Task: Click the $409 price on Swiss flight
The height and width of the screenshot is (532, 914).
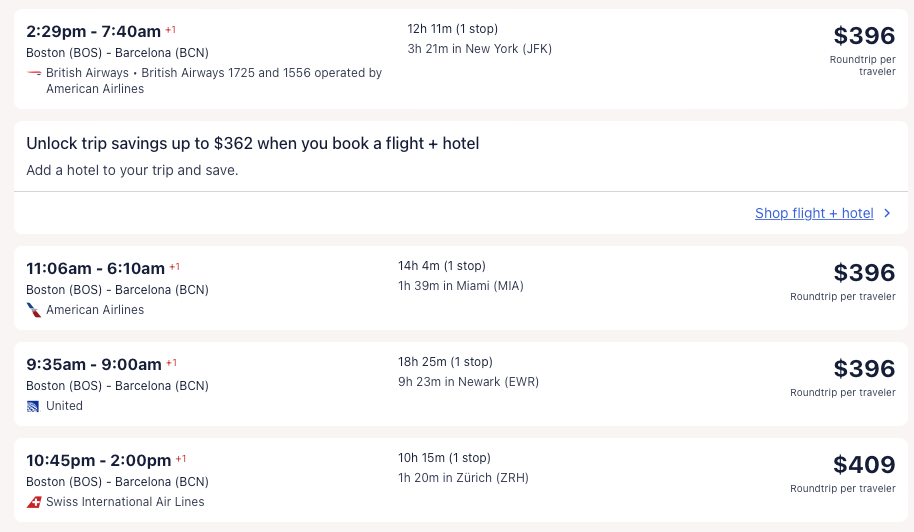Action: (864, 465)
